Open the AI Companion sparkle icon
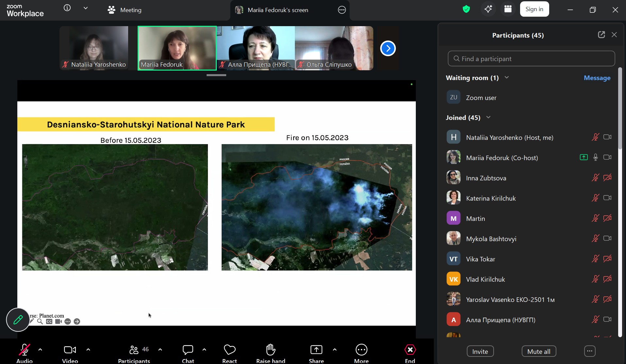 [488, 9]
